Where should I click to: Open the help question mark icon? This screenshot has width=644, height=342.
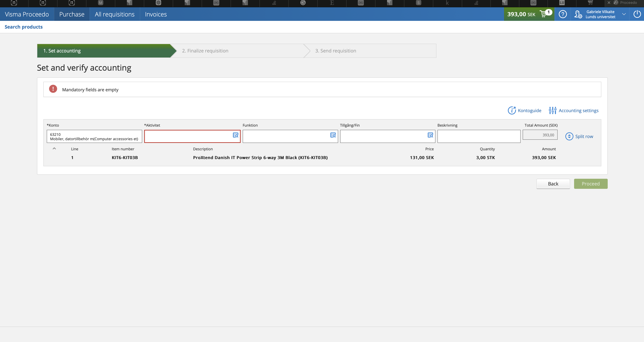click(x=563, y=14)
